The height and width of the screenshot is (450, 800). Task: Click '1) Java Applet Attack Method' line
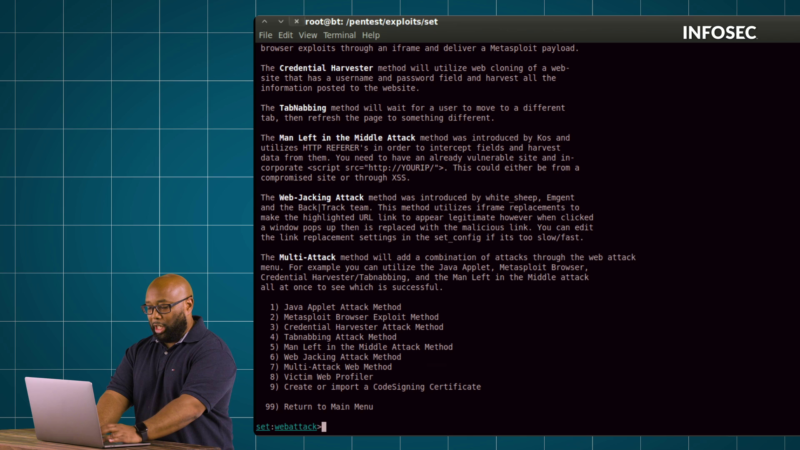point(336,307)
